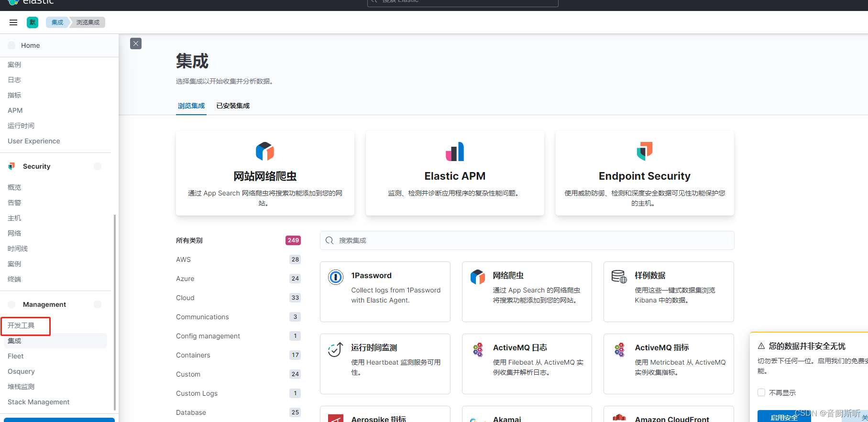
Task: Click the Amazon CloudFront integration icon
Action: coord(619,418)
